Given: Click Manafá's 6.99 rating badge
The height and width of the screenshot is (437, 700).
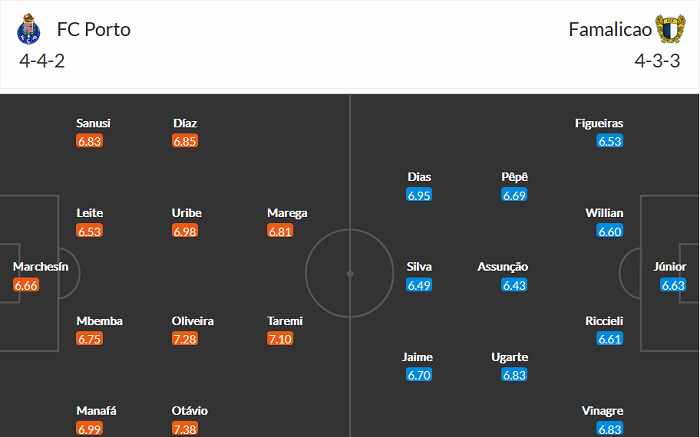Looking at the screenshot, I should (x=90, y=429).
